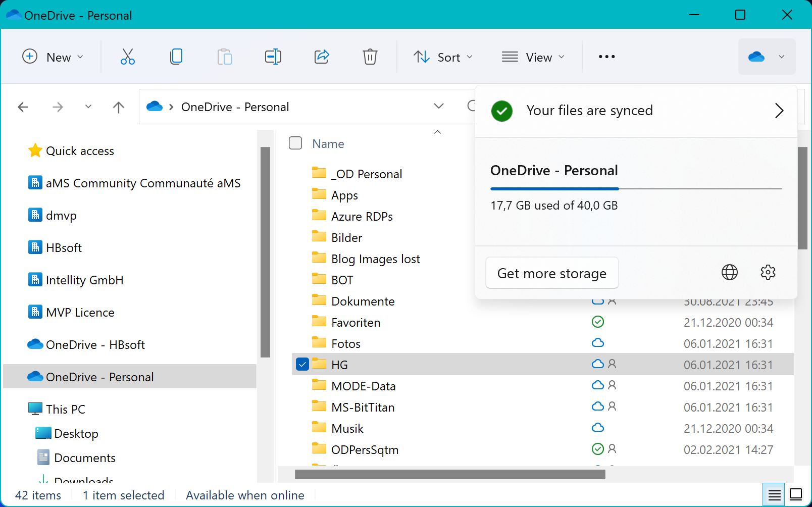Check the select-all checkbox in the Name header
This screenshot has width=812, height=507.
pos(295,143)
